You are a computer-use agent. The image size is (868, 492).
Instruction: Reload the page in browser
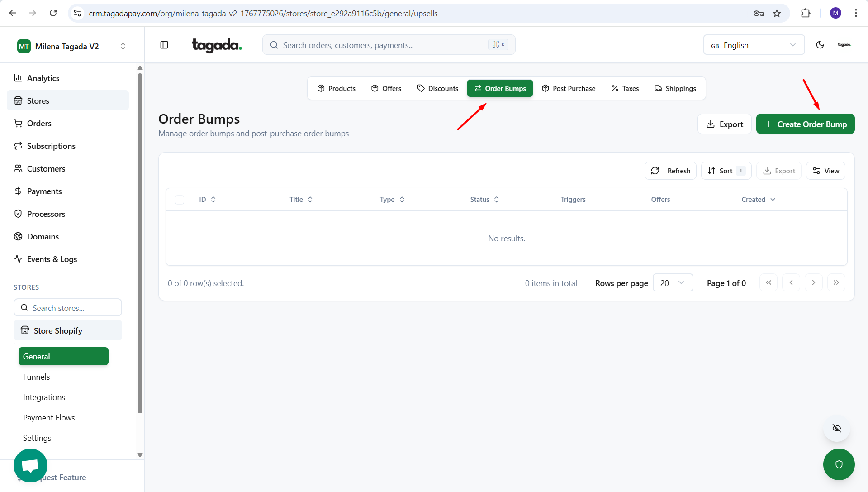click(53, 13)
